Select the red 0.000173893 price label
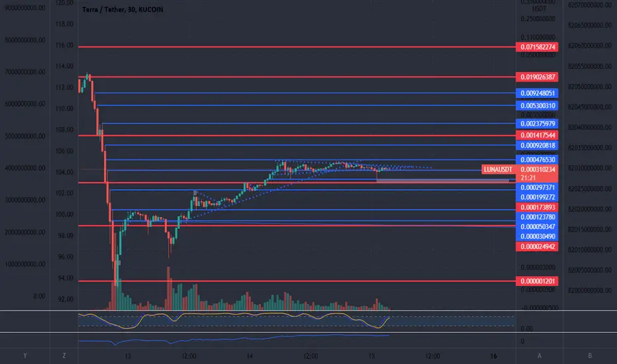Image resolution: width=617 pixels, height=364 pixels. pos(537,207)
